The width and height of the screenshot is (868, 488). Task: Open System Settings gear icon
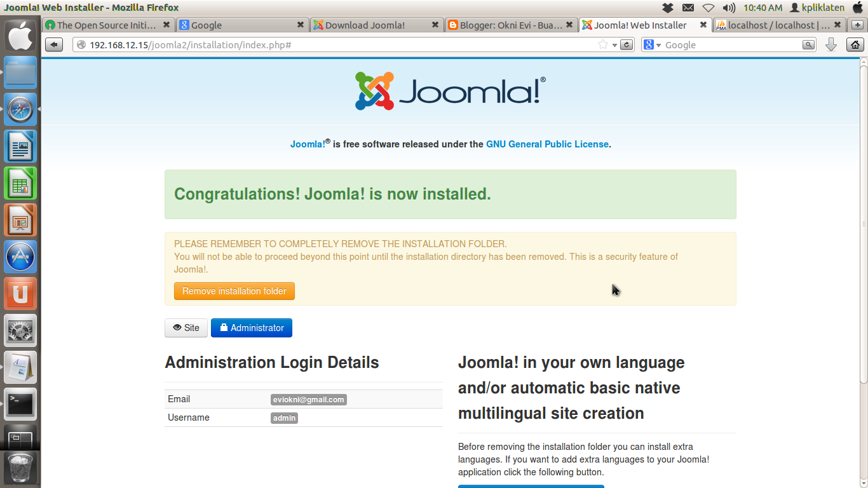pyautogui.click(x=21, y=330)
